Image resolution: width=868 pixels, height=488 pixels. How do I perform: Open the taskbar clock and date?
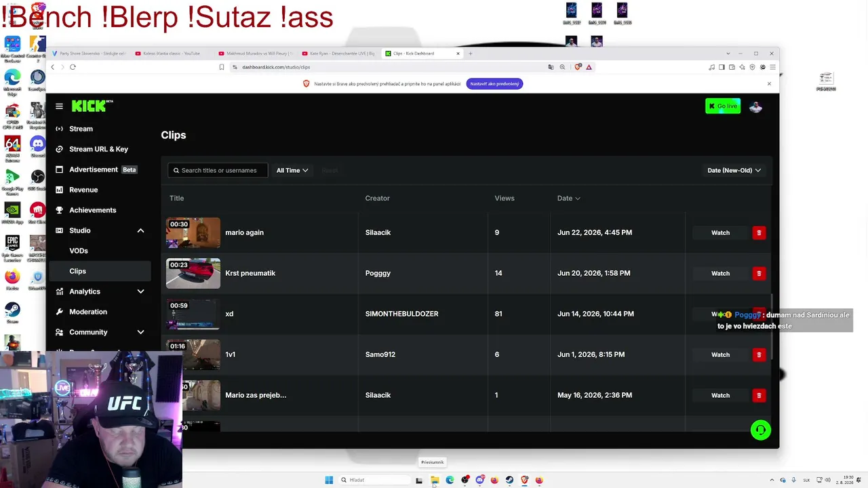click(844, 480)
